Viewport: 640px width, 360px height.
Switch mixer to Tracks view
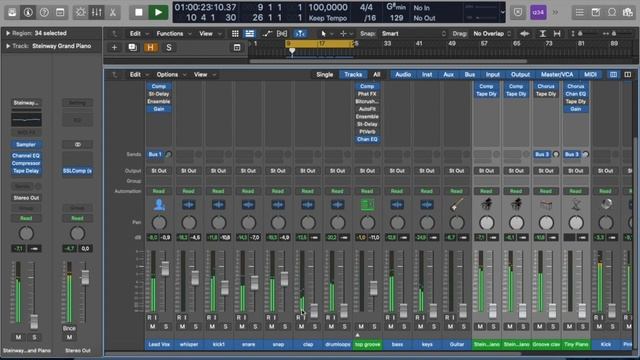(x=353, y=75)
